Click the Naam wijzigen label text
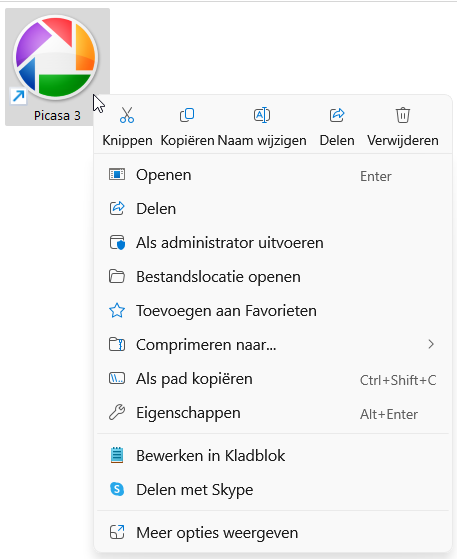This screenshot has height=559, width=457. [262, 140]
